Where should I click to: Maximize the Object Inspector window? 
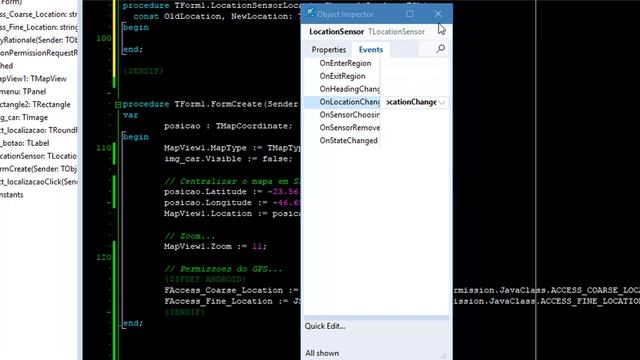[409, 14]
